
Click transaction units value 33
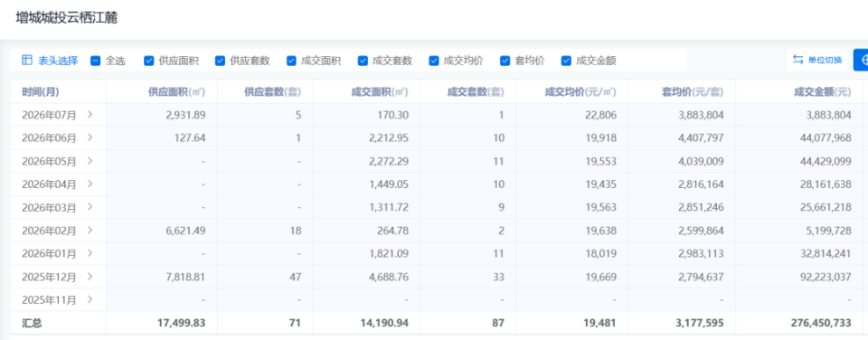click(x=499, y=277)
